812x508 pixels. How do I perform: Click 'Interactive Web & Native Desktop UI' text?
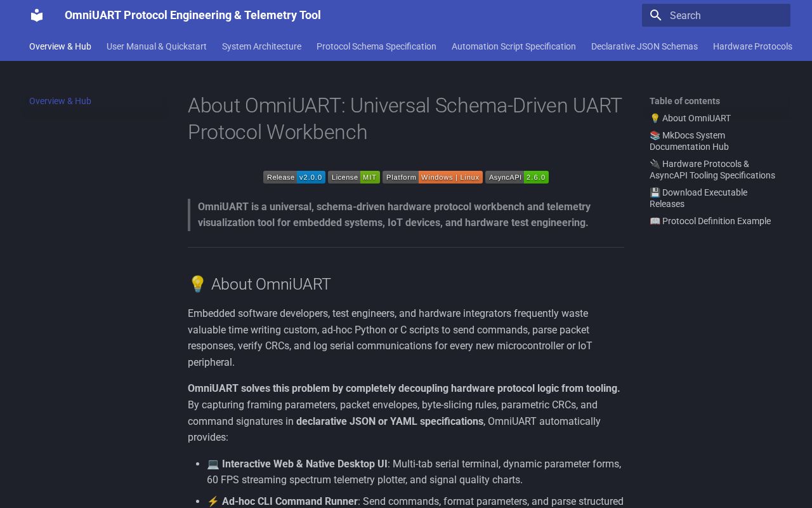coord(304,464)
